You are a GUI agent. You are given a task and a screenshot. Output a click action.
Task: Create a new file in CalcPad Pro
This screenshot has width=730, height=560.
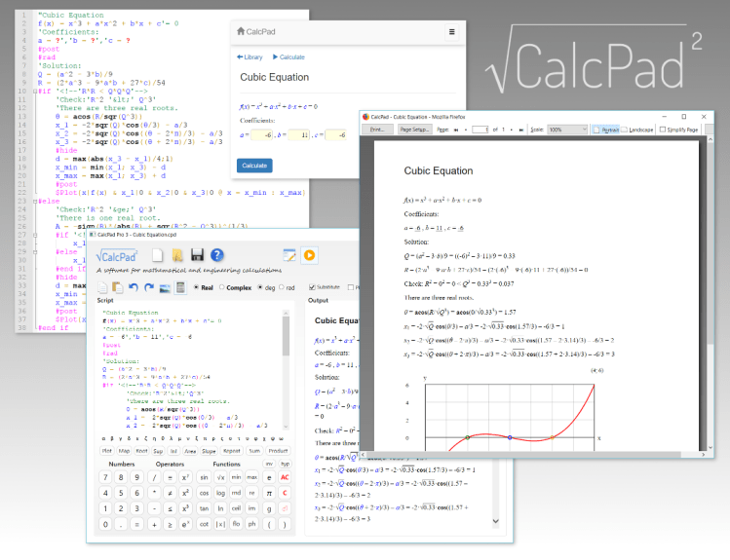click(158, 255)
